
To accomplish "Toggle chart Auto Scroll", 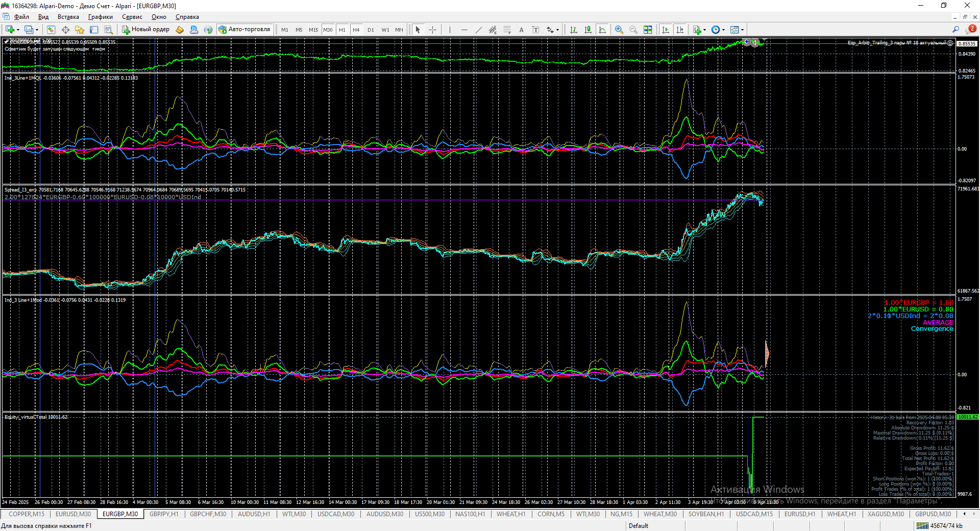I will 666,30.
